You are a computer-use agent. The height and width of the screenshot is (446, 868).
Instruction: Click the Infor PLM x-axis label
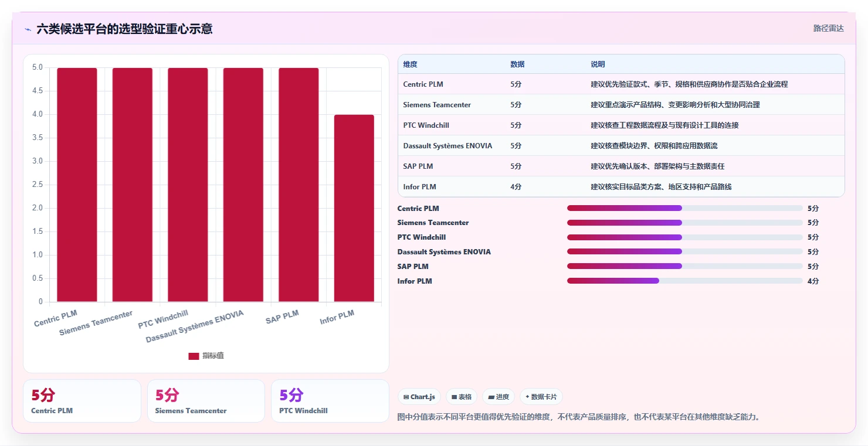337,317
